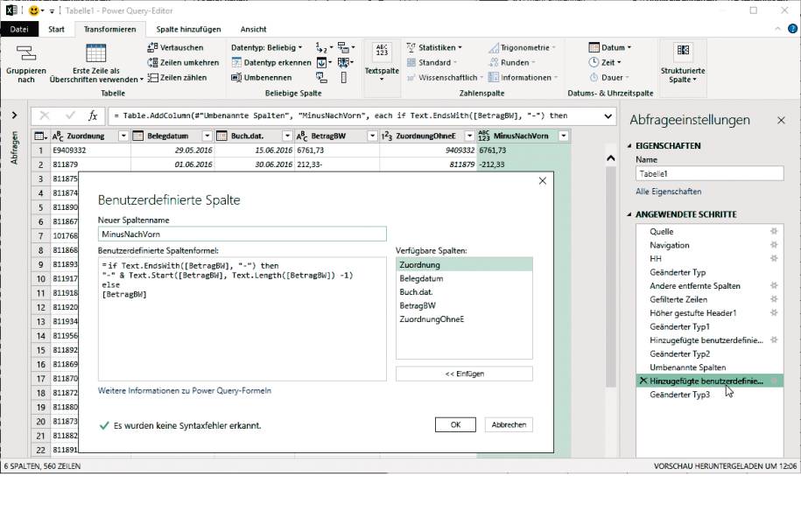Screen dimensions: 801x532
Task: Click the << Einfügen button
Action: (464, 374)
